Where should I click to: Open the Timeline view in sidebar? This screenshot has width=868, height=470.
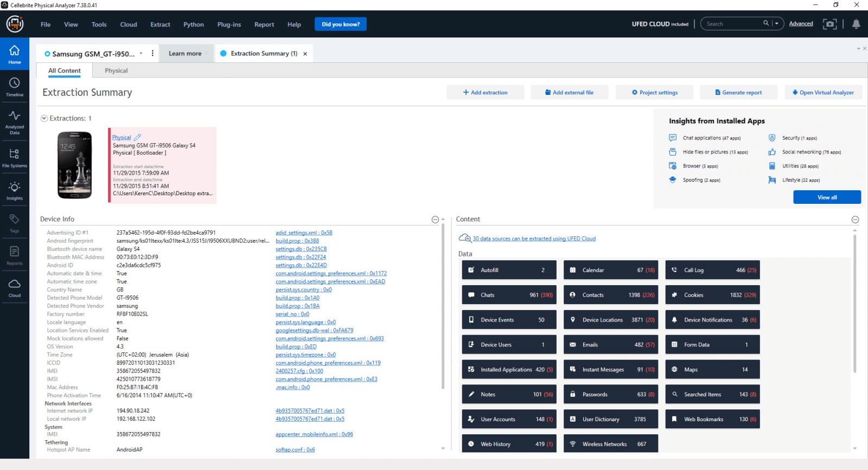click(x=15, y=87)
